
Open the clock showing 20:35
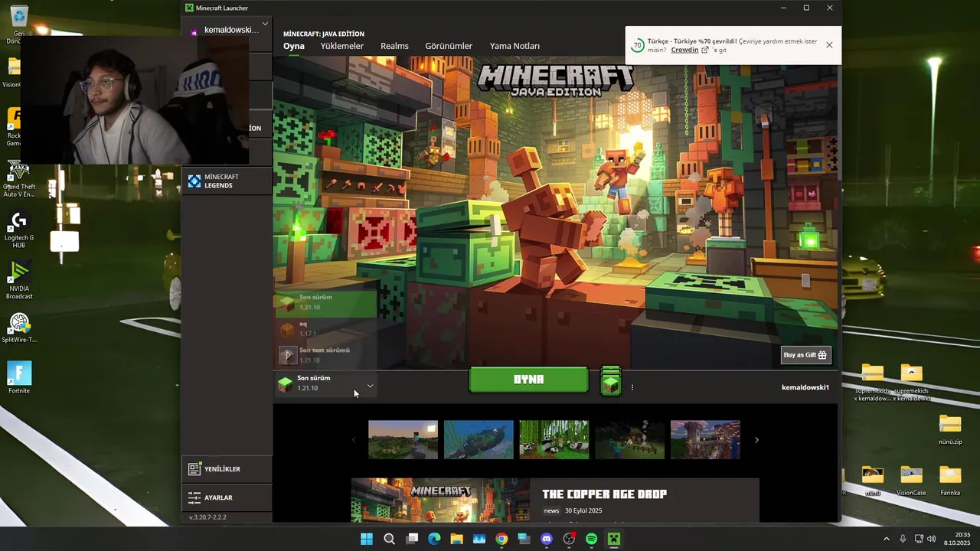point(957,539)
